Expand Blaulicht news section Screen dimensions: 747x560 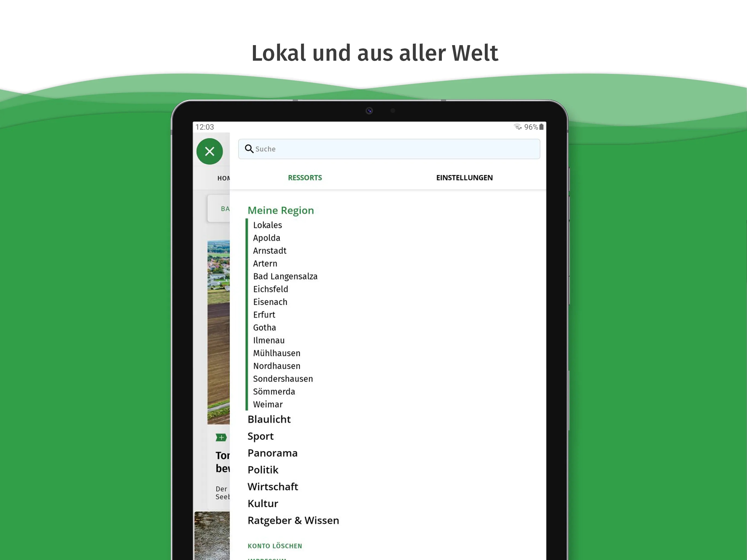pyautogui.click(x=270, y=419)
